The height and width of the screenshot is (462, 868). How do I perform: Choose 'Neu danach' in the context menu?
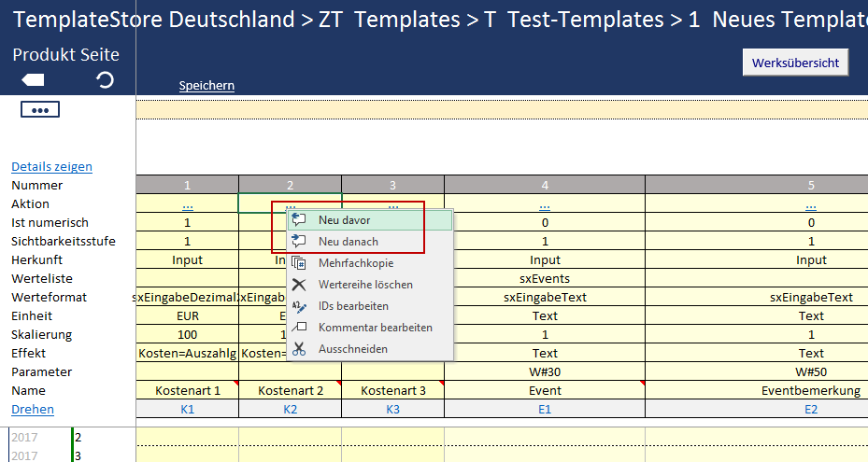[x=348, y=242]
